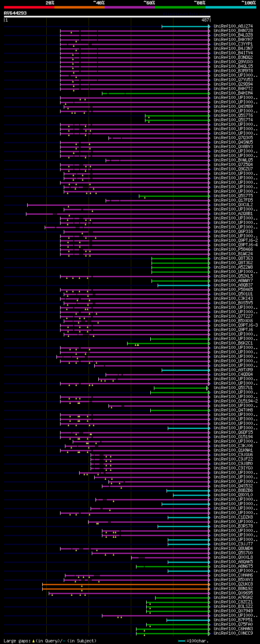Click on UniRef100_B4H7T2
The image size is (260, 644).
233,89
